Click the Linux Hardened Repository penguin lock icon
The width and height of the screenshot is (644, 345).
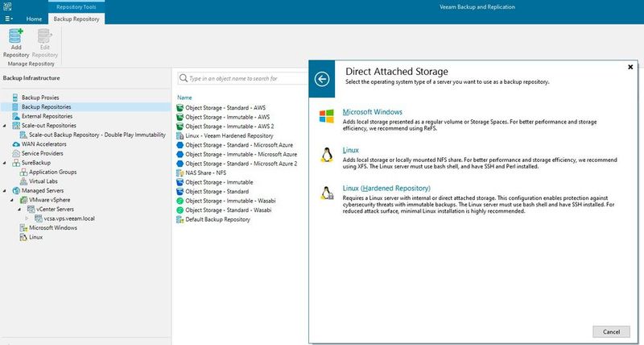tap(327, 193)
